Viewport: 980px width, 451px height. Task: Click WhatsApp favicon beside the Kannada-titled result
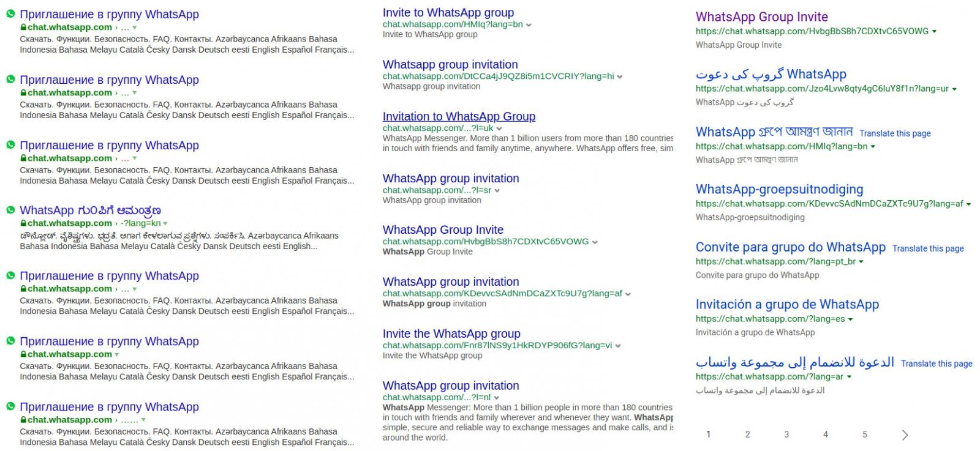pos(10,210)
